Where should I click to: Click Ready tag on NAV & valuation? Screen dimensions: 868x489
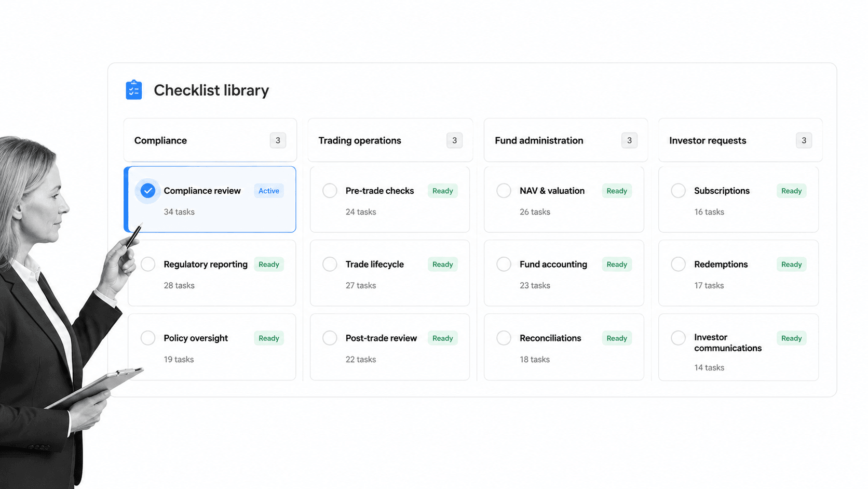(x=617, y=191)
